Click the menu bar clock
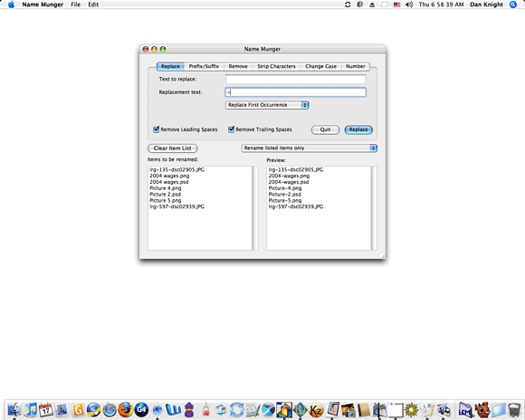This screenshot has width=525, height=420. 441,5
